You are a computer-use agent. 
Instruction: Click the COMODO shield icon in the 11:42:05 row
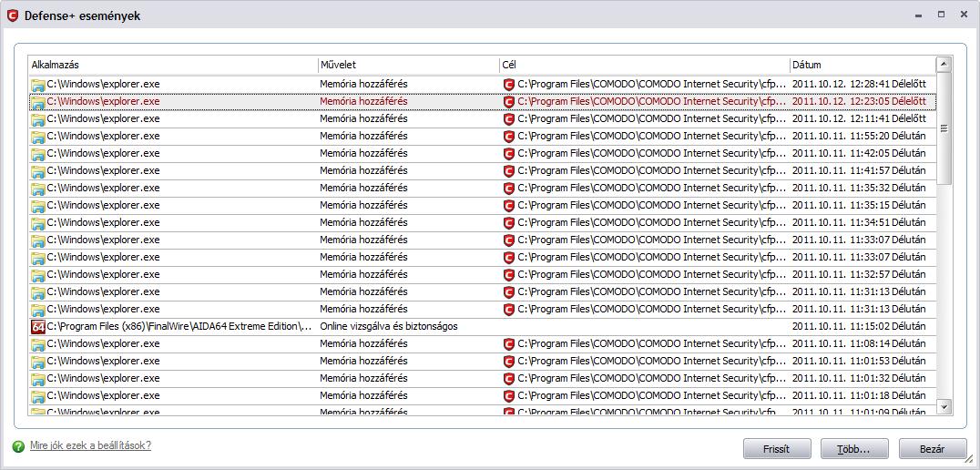pos(509,154)
